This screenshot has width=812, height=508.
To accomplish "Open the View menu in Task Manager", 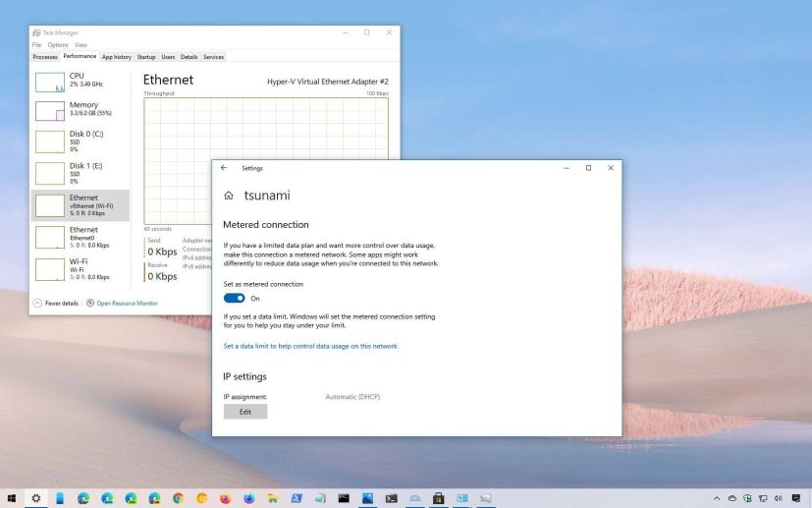I will 81,45.
